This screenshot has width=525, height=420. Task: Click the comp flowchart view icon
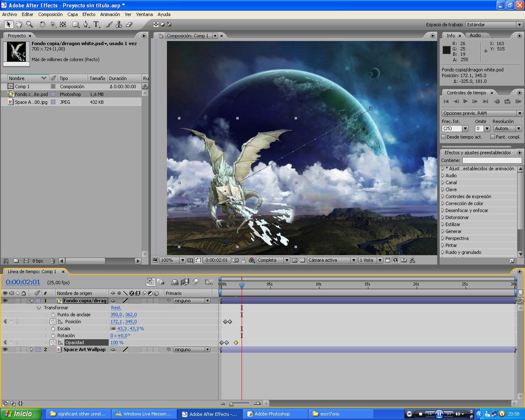tap(412, 260)
